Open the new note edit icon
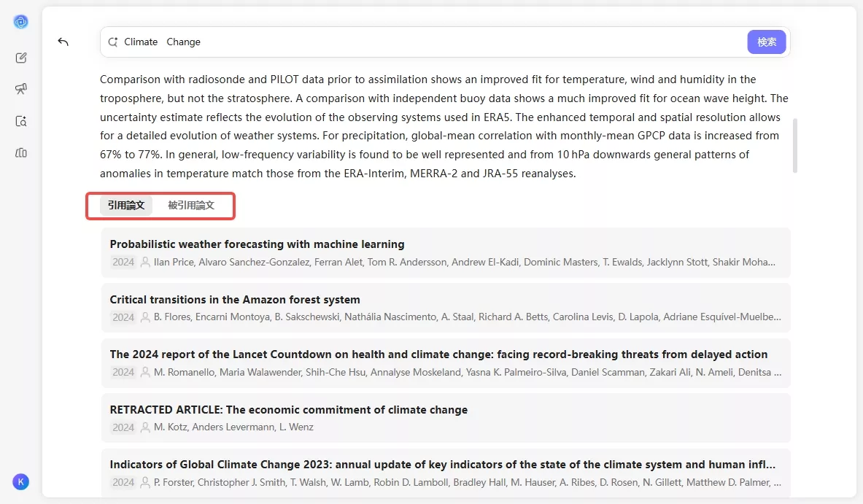 coord(21,58)
